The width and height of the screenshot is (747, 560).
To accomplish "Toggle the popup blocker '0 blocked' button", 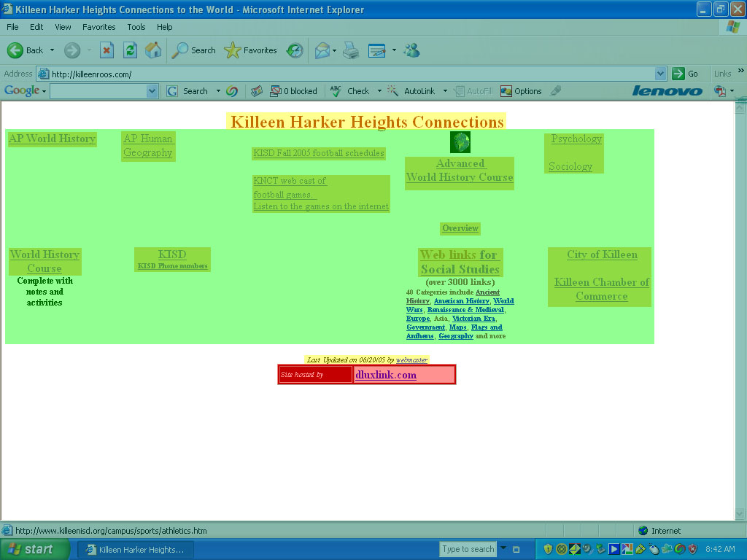I will coord(294,91).
